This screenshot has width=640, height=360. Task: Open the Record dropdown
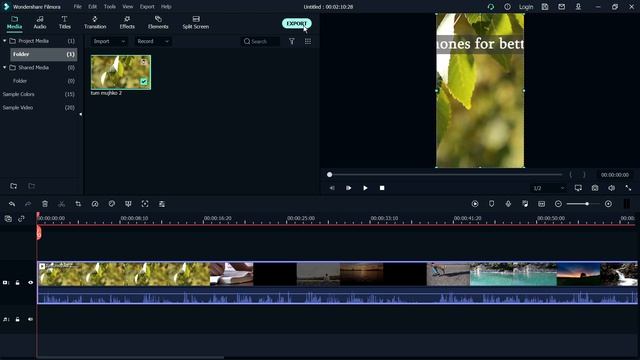click(153, 41)
